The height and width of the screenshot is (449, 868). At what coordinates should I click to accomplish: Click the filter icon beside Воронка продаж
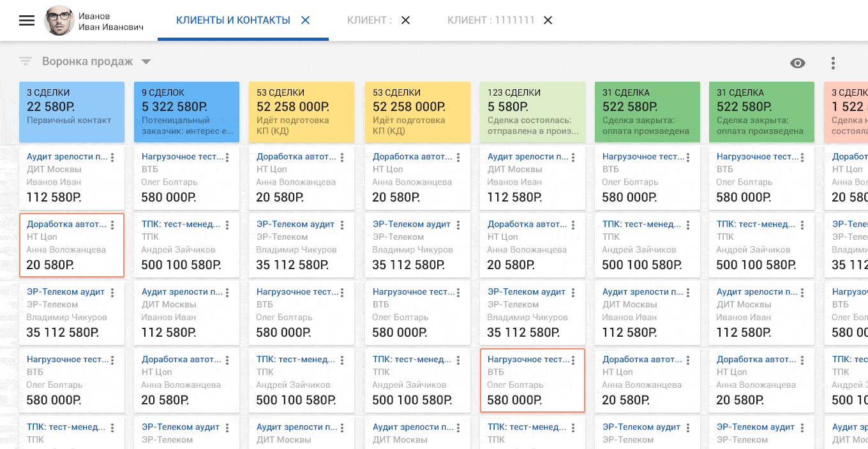click(x=26, y=61)
